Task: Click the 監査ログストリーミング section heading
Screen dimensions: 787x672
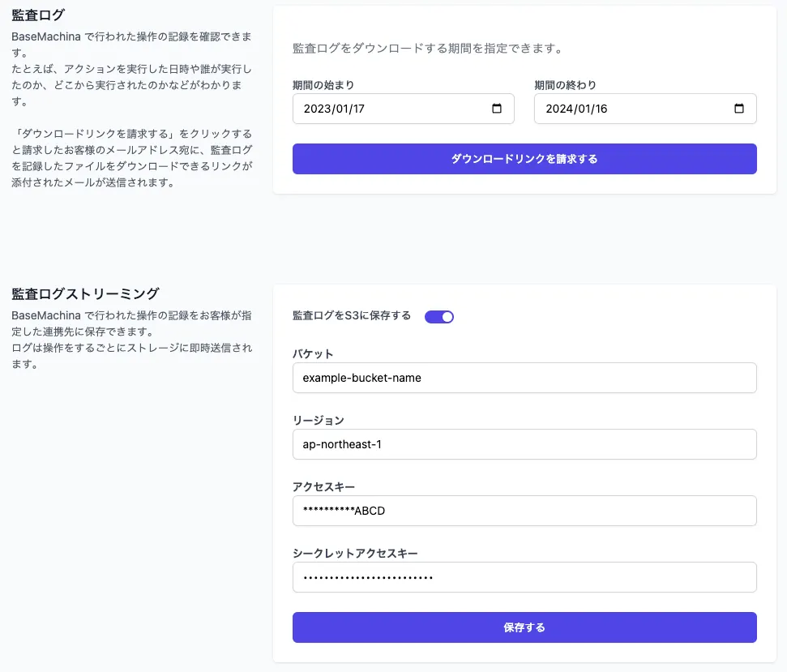Action: tap(85, 294)
